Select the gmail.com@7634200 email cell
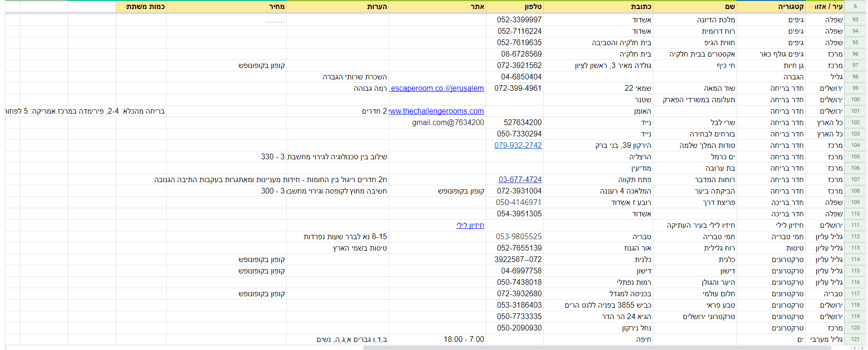The width and height of the screenshot is (868, 350). pos(437,123)
